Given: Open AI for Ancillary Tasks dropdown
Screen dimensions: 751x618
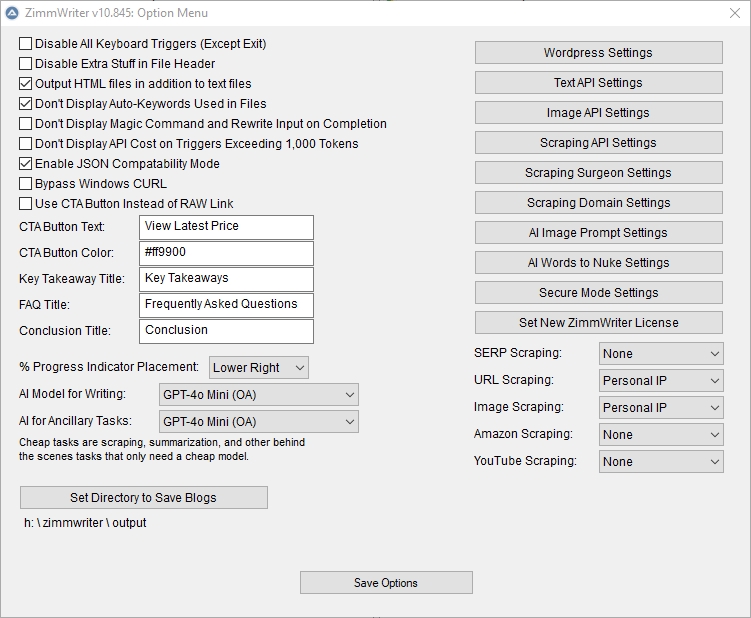Looking at the screenshot, I should tap(258, 422).
